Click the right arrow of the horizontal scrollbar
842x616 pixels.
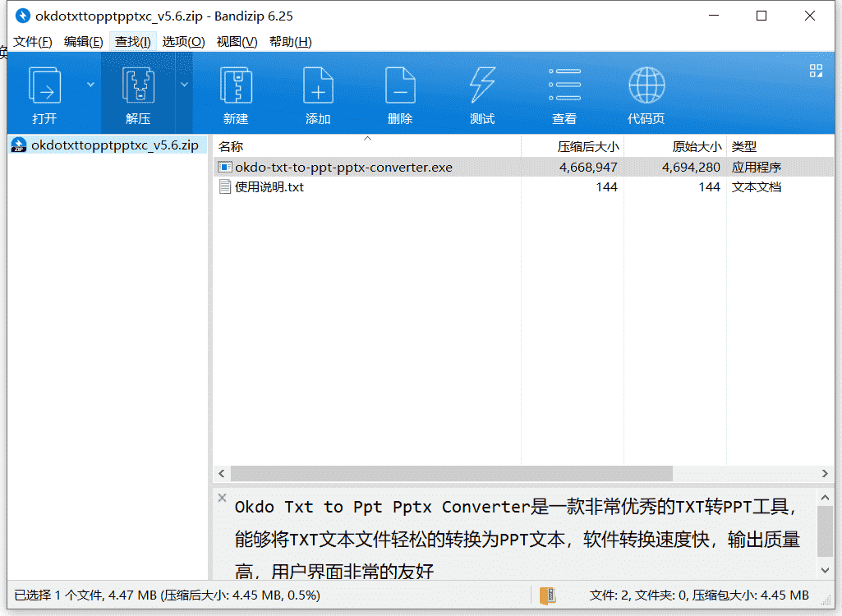pos(825,473)
